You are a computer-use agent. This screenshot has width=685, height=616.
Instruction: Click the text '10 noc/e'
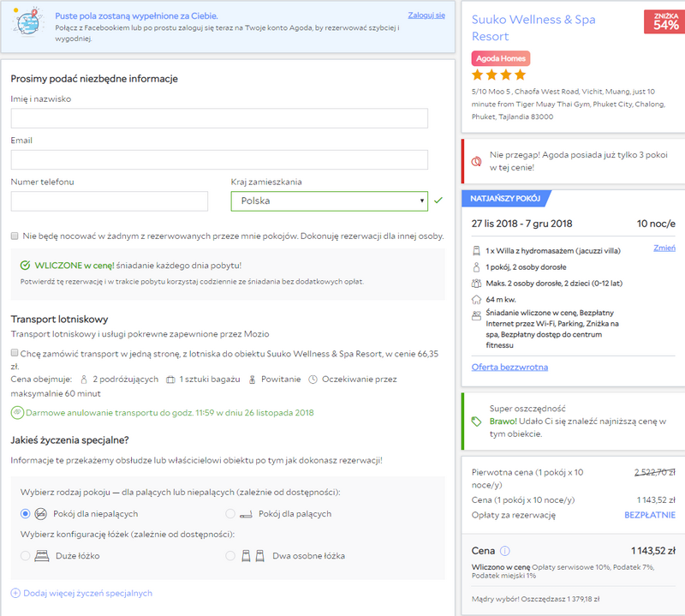tap(656, 224)
